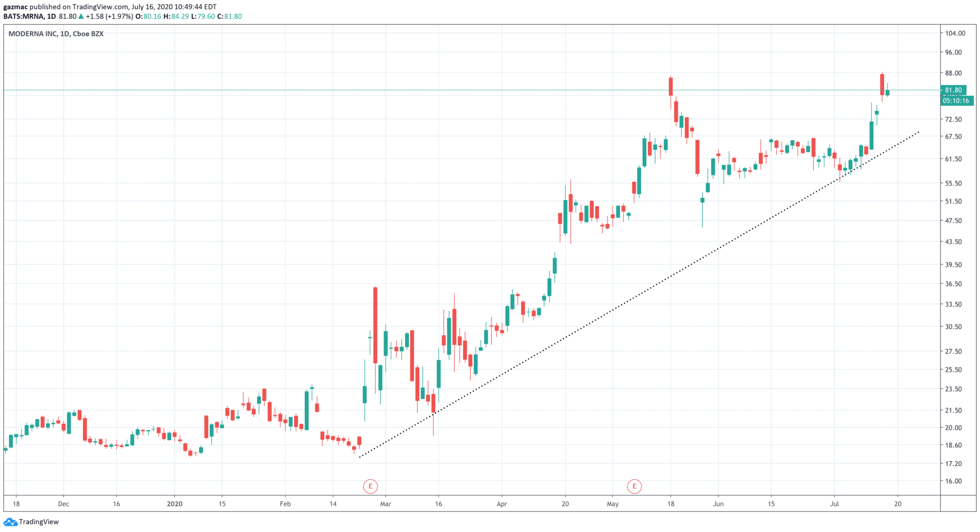The width and height of the screenshot is (980, 532).
Task: Click the 17.20 price axis label
Action: click(953, 464)
